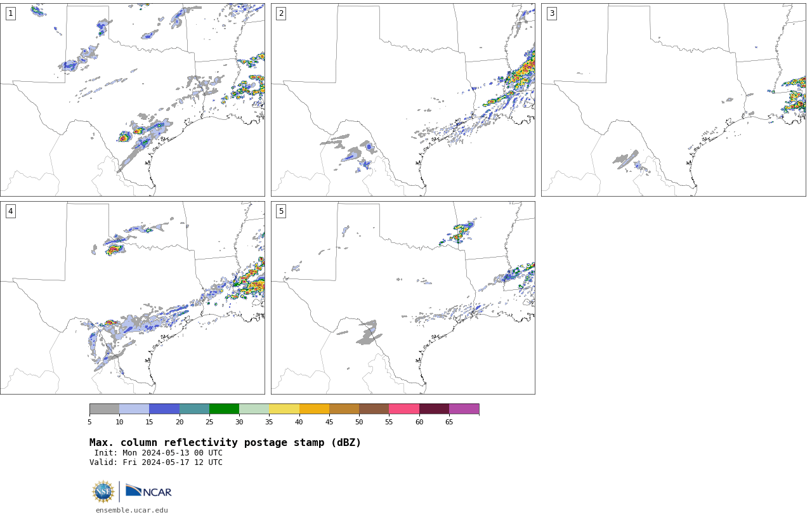812x517 pixels.
Task: Click the '1' panel number label
Action: click(10, 13)
